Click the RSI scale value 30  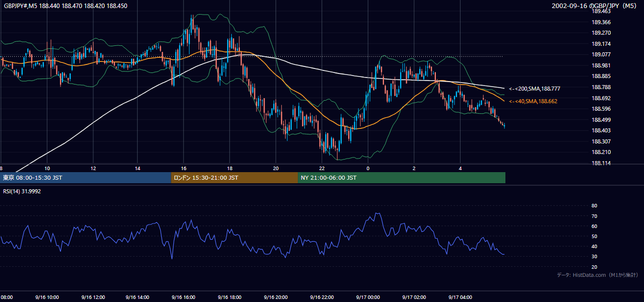594,257
